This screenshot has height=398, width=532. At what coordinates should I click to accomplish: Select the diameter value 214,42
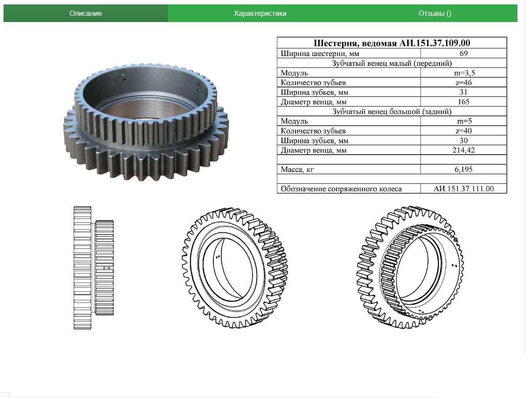pyautogui.click(x=463, y=150)
